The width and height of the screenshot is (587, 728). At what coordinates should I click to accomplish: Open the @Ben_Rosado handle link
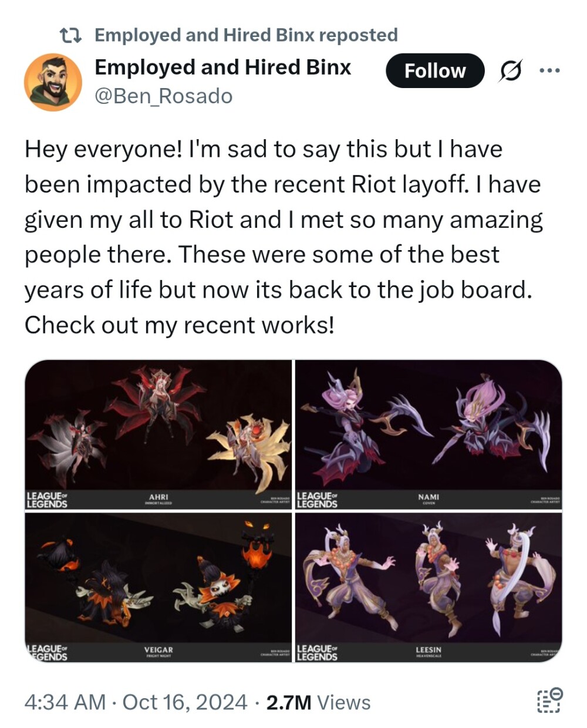(x=164, y=96)
